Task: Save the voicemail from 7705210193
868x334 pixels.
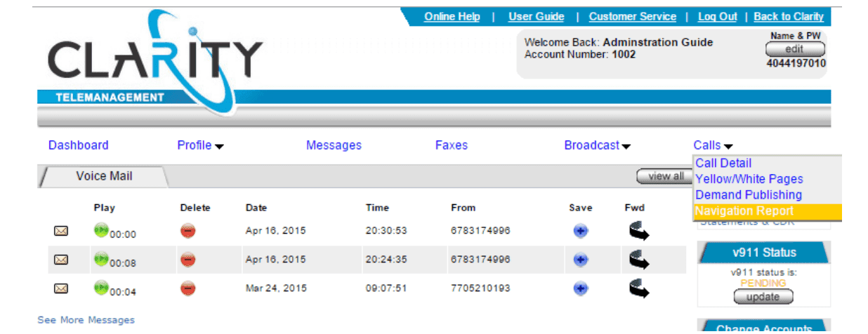Action: point(581,288)
